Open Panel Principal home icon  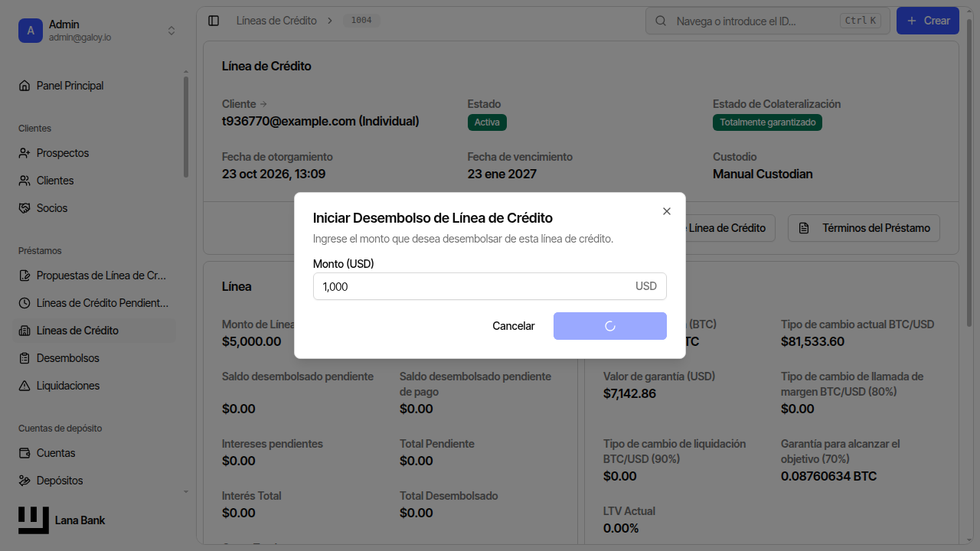(x=24, y=86)
